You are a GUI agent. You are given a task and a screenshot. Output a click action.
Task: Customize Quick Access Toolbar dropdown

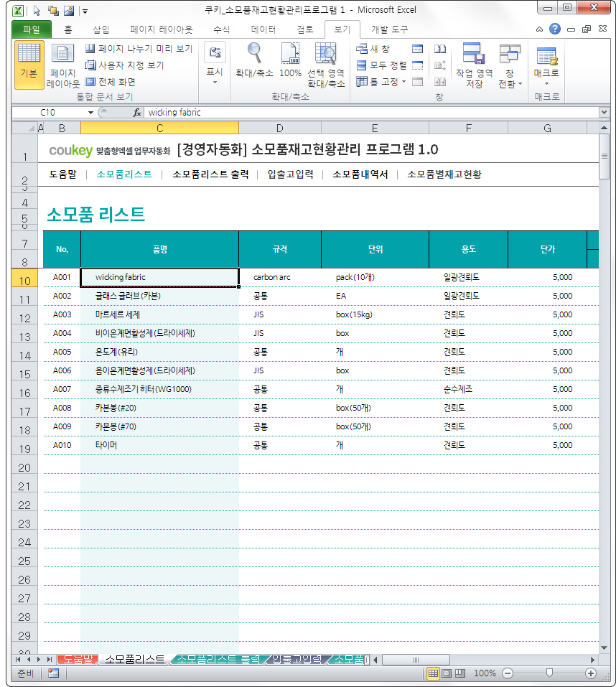tap(85, 11)
